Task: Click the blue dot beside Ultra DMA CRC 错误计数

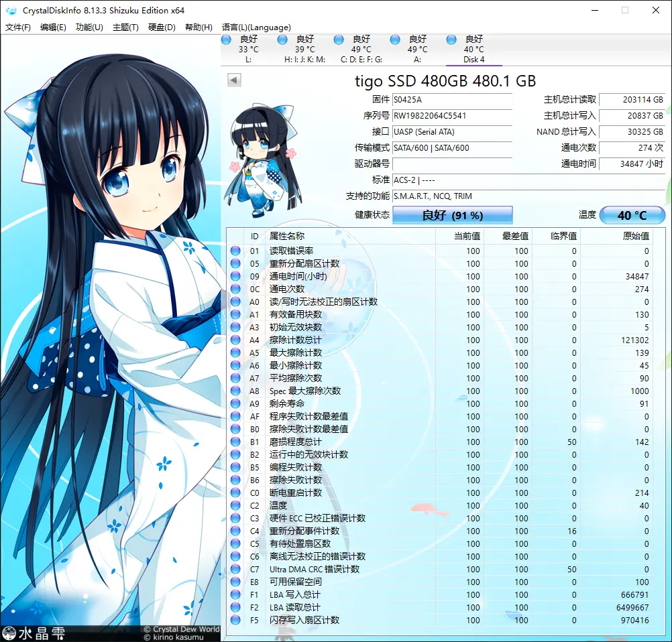Action: tap(235, 569)
